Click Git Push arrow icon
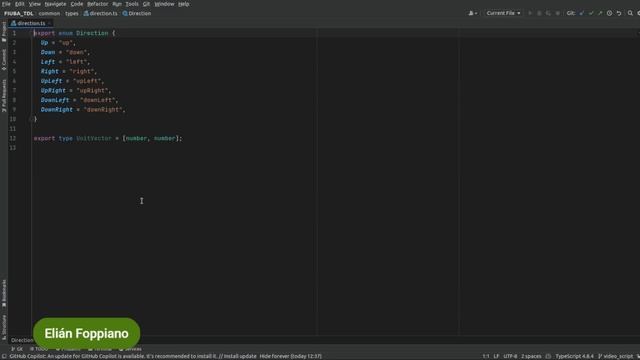The height and width of the screenshot is (360, 640). click(600, 13)
